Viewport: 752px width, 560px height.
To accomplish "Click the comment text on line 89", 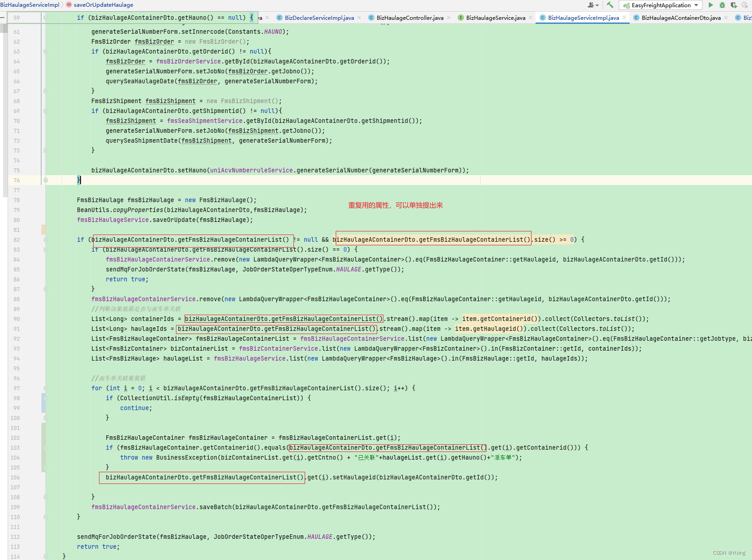I will point(136,309).
